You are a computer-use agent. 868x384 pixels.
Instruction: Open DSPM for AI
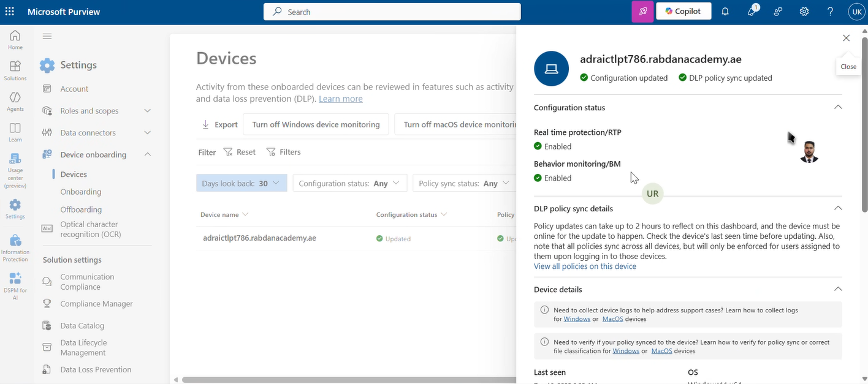15,283
